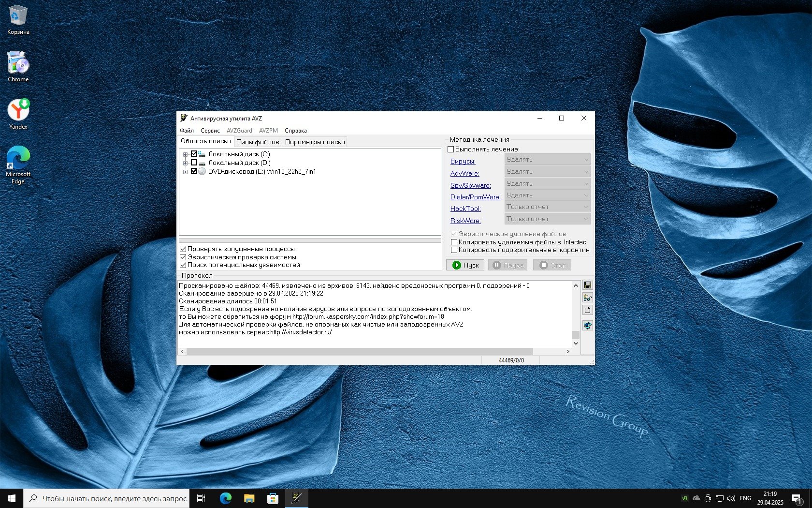
Task: Open the Сервис menu
Action: [210, 131]
